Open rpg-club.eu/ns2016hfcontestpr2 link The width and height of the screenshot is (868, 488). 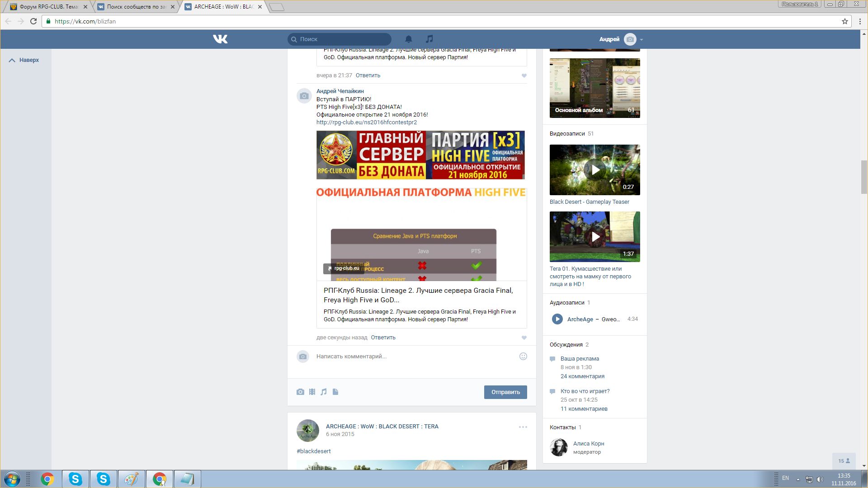[367, 122]
